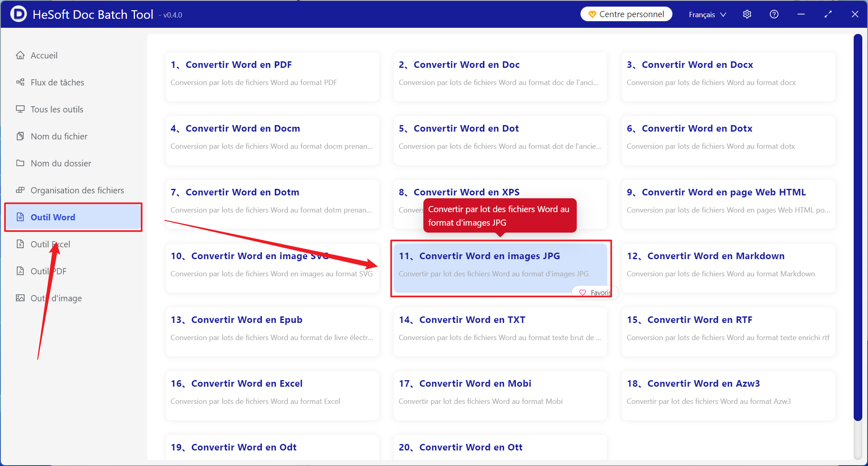Open Tous les outils section
This screenshot has width=868, height=466.
pyautogui.click(x=73, y=109)
